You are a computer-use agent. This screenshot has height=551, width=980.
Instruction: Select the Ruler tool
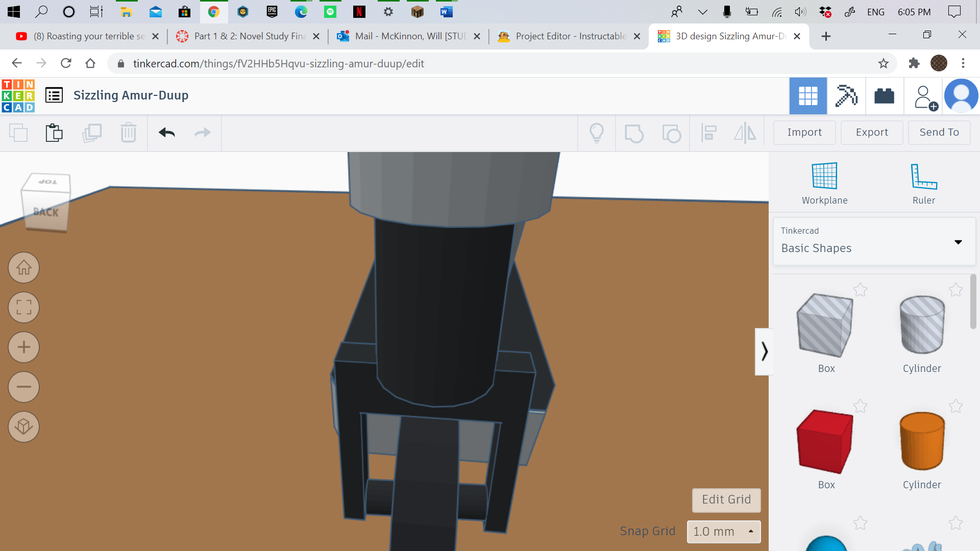click(x=924, y=183)
